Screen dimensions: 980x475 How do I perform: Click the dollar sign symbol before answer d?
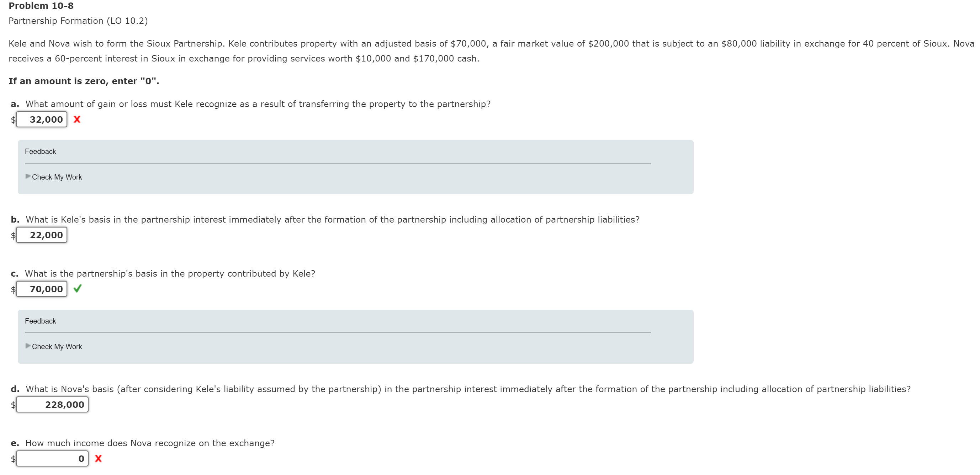(13, 405)
